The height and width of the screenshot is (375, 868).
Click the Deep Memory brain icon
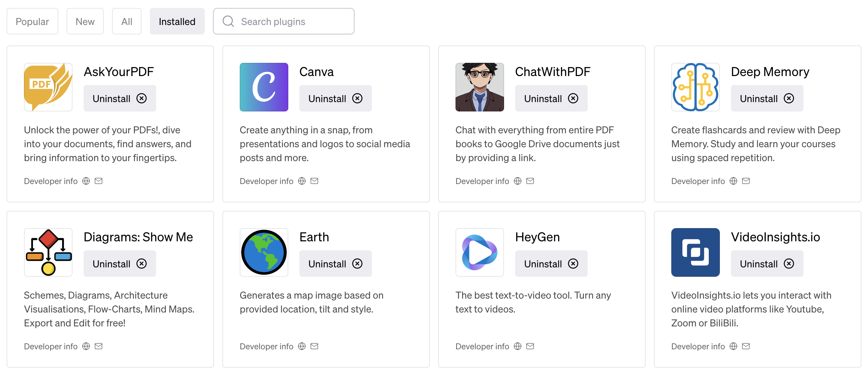(x=695, y=87)
